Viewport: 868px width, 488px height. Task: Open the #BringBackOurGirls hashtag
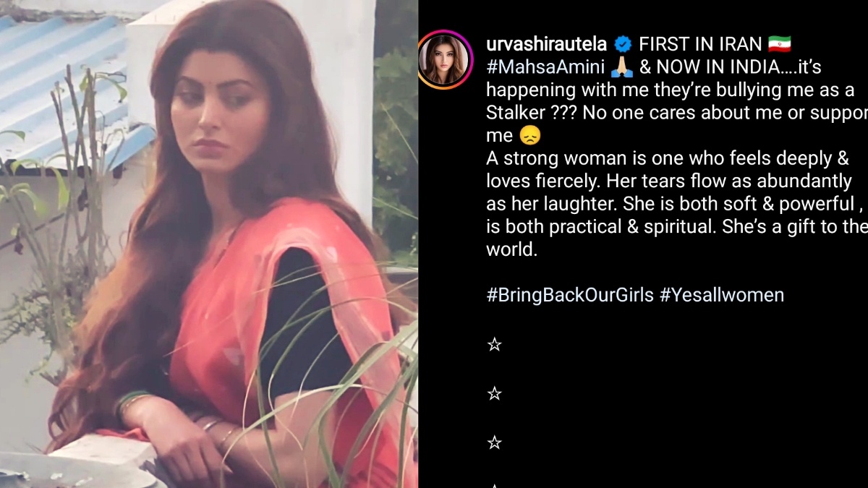[x=570, y=295]
